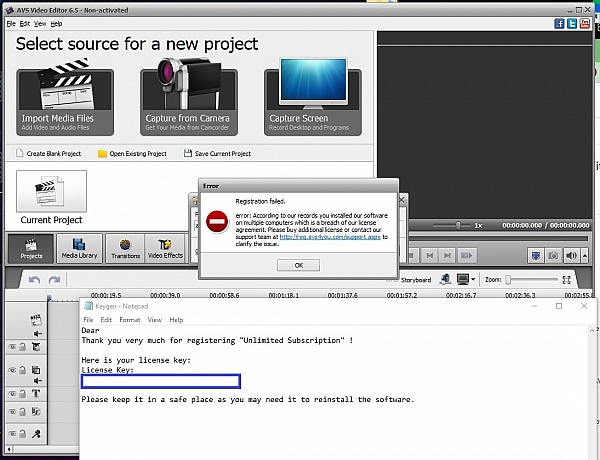The width and height of the screenshot is (600, 460).
Task: Lock the audio mix track
Action: point(23,411)
